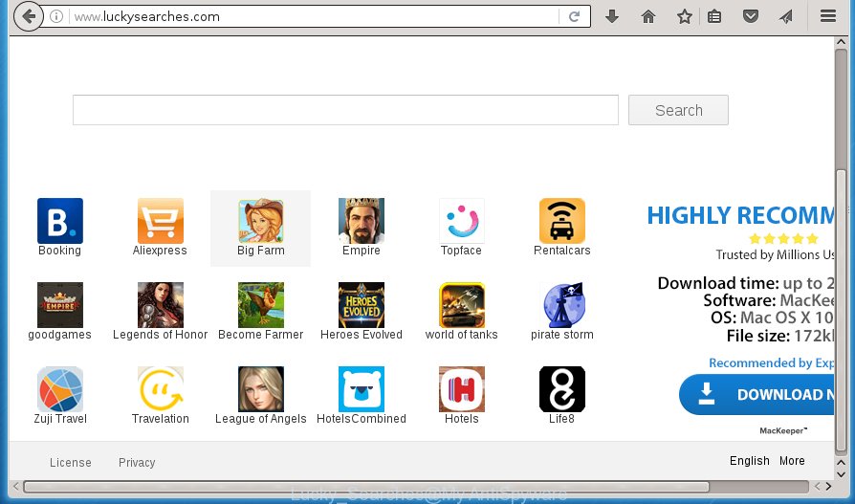Open the Heroes Evolved icon
The image size is (855, 504).
(x=361, y=305)
